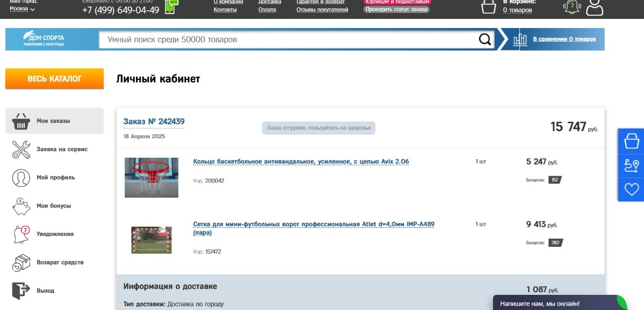Click the refund box icon

click(21, 262)
